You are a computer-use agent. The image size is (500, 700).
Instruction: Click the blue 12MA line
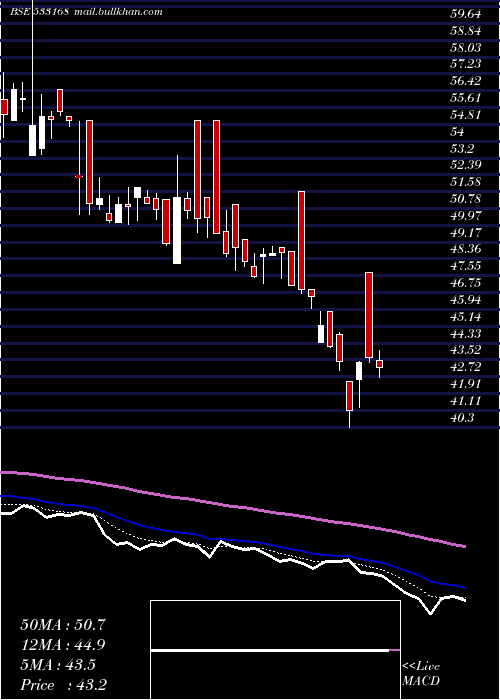click(x=232, y=542)
